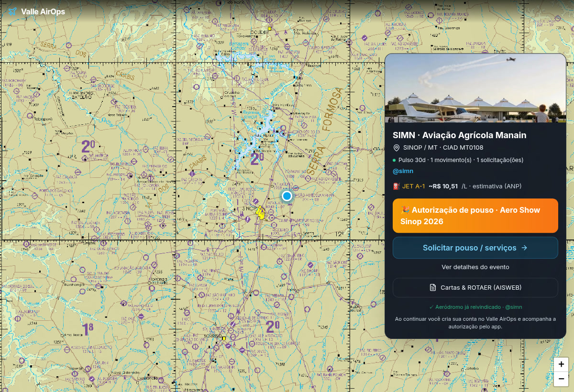Open Cartas & ROTAER (AISWEB) button
This screenshot has height=392, width=574.
tap(475, 288)
